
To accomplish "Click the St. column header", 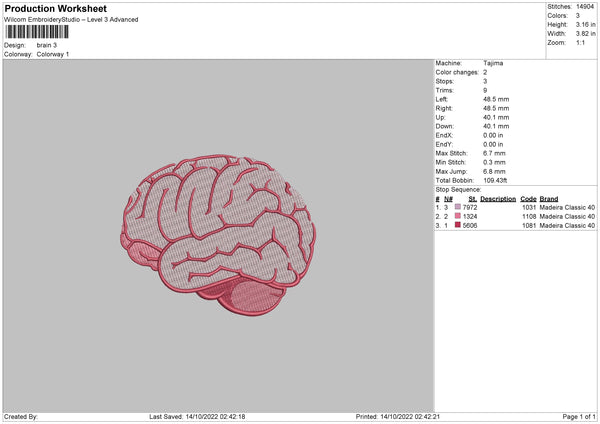I will pos(472,198).
